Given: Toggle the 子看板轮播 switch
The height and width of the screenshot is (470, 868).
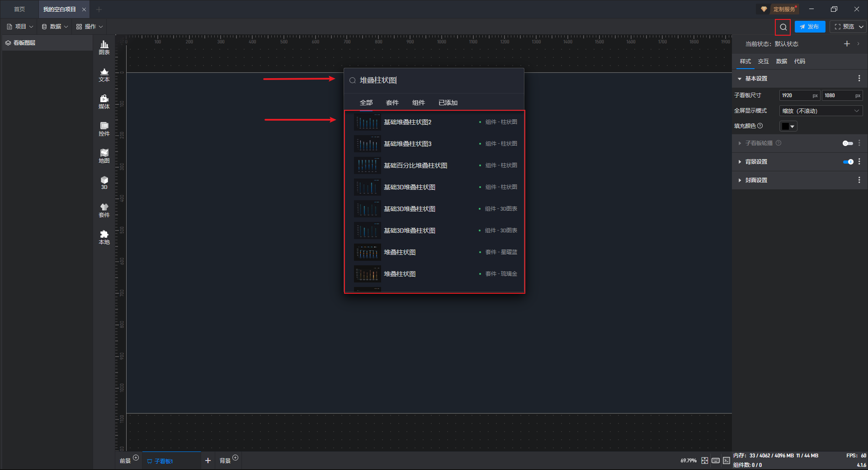Looking at the screenshot, I should [x=848, y=143].
